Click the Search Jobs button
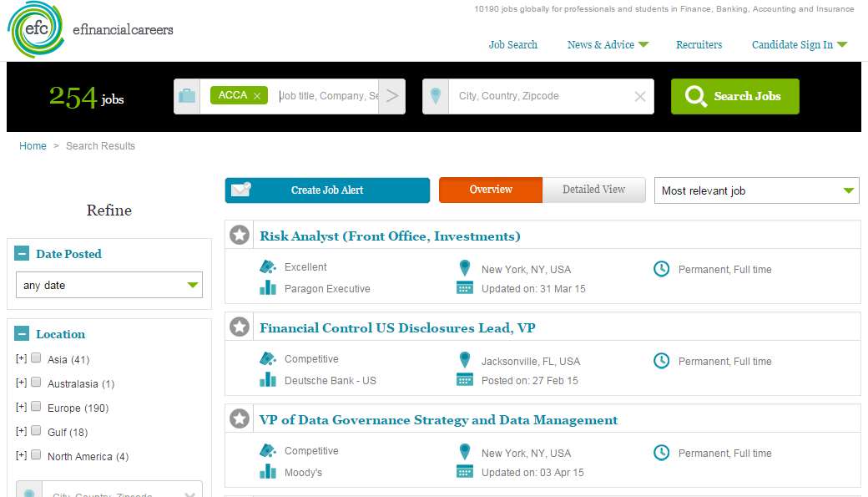 coord(734,96)
